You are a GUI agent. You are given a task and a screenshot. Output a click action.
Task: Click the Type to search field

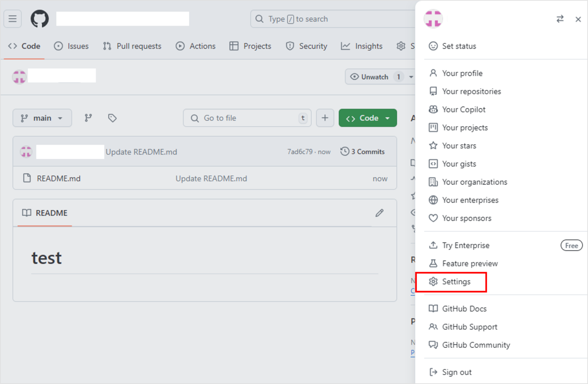(333, 19)
